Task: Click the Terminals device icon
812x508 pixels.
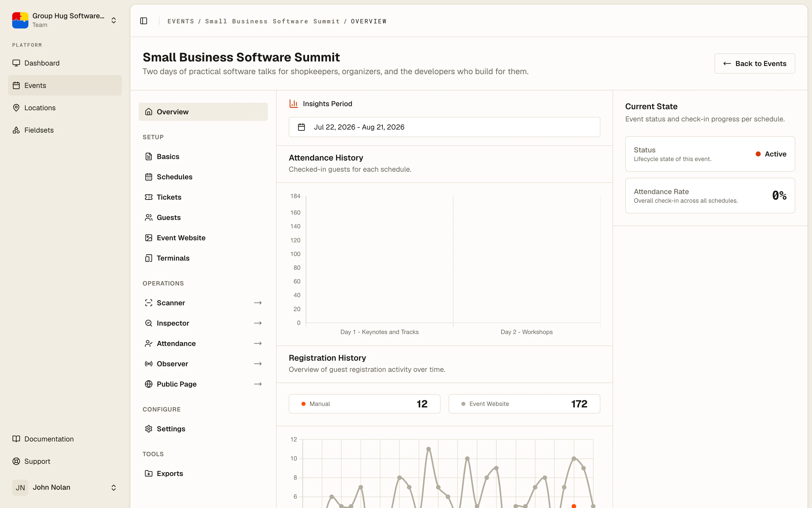Action: 149,258
